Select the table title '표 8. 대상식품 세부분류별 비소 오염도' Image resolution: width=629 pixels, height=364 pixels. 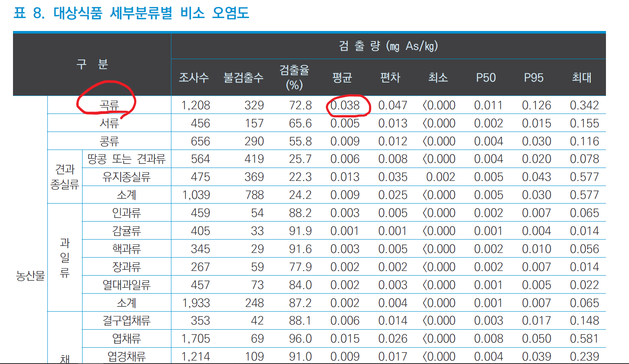pyautogui.click(x=131, y=13)
